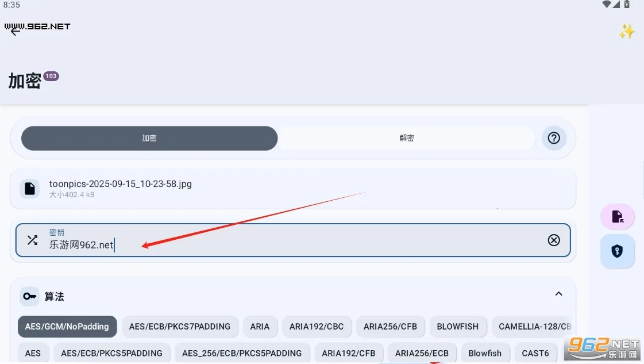Click inside the 密钥 key input field

pyautogui.click(x=287, y=245)
